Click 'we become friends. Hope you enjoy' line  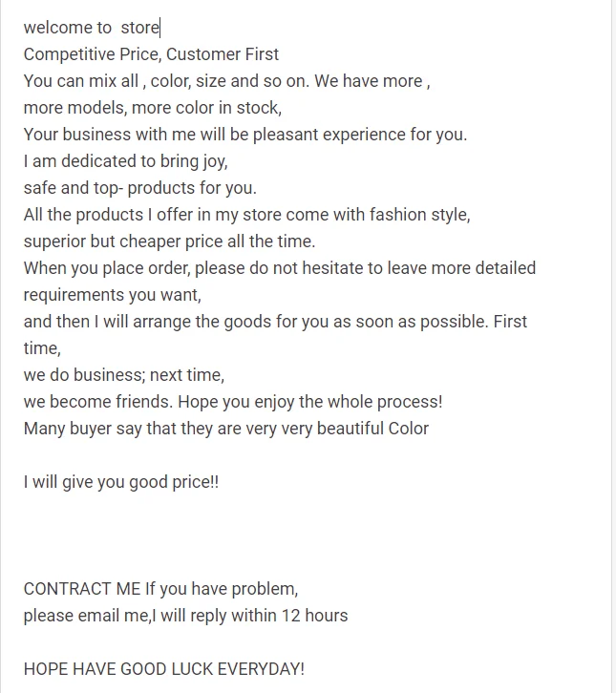pos(233,402)
